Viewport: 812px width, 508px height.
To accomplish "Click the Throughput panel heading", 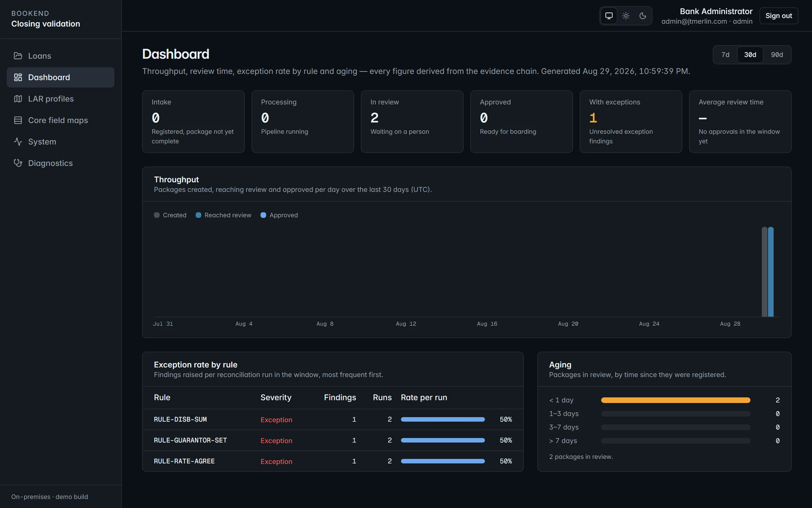I will tap(176, 180).
